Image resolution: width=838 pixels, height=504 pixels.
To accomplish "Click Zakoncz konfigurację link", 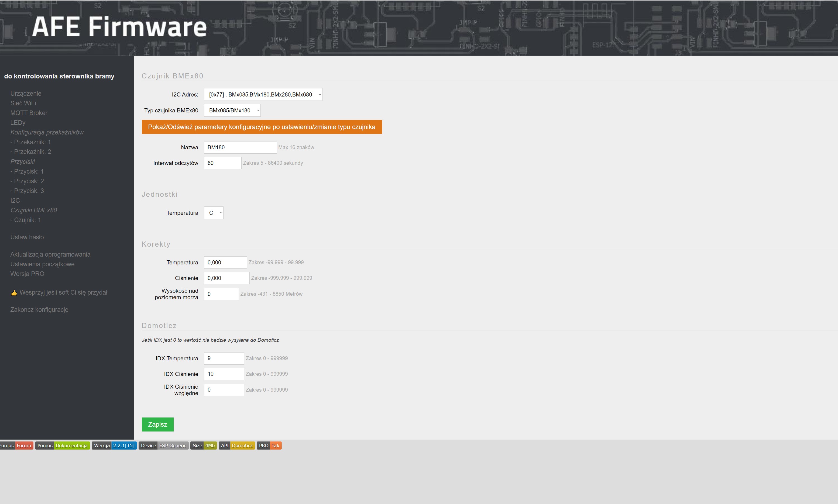I will point(39,310).
